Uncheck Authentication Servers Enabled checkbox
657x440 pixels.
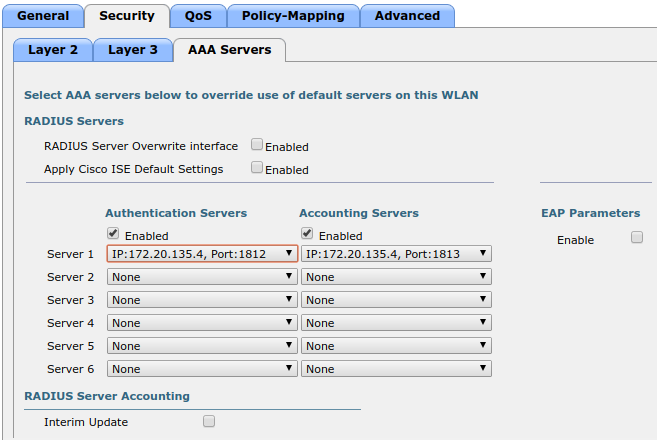pos(112,235)
